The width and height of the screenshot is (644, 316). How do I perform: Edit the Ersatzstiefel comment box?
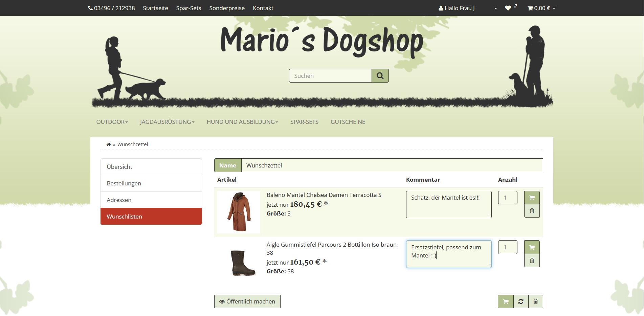click(449, 254)
